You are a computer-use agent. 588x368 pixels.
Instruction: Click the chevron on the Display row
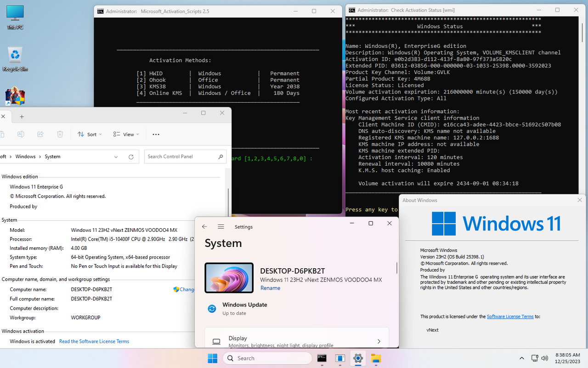[x=379, y=341]
